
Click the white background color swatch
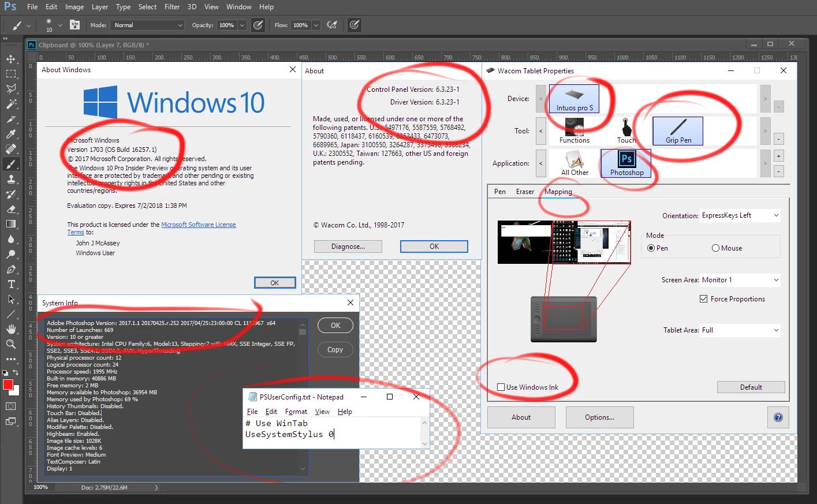pyautogui.click(x=16, y=391)
